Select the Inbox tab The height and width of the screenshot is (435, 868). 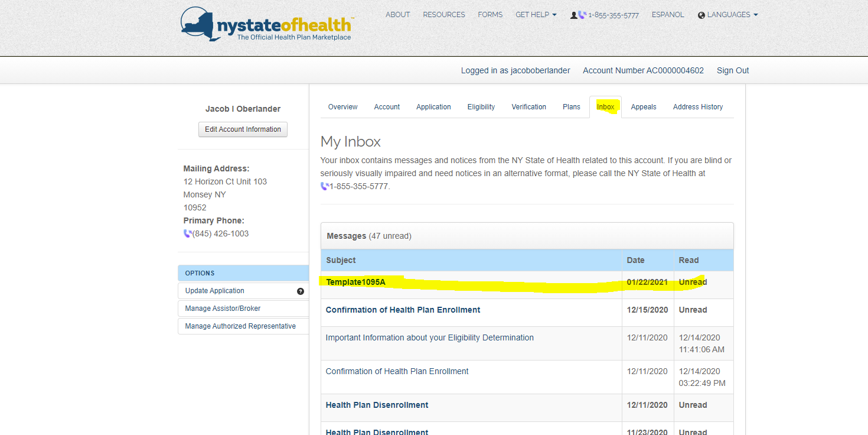[x=606, y=107]
